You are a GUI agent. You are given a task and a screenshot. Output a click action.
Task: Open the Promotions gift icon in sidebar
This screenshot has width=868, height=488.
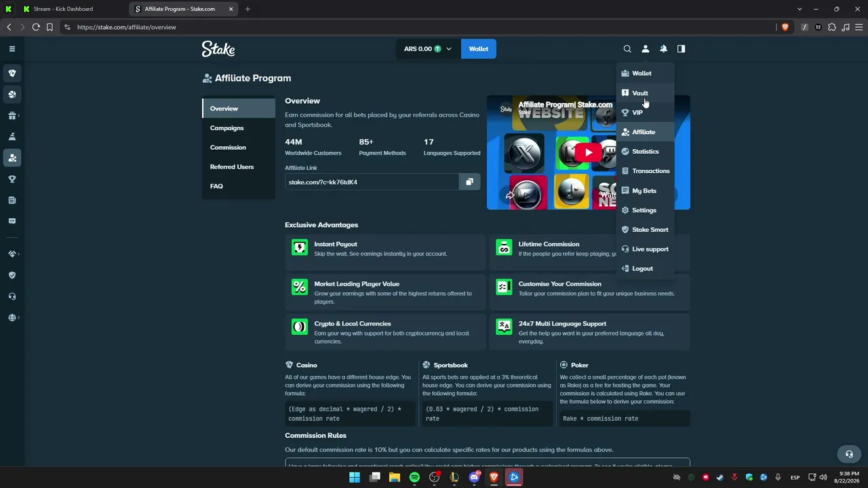12,115
